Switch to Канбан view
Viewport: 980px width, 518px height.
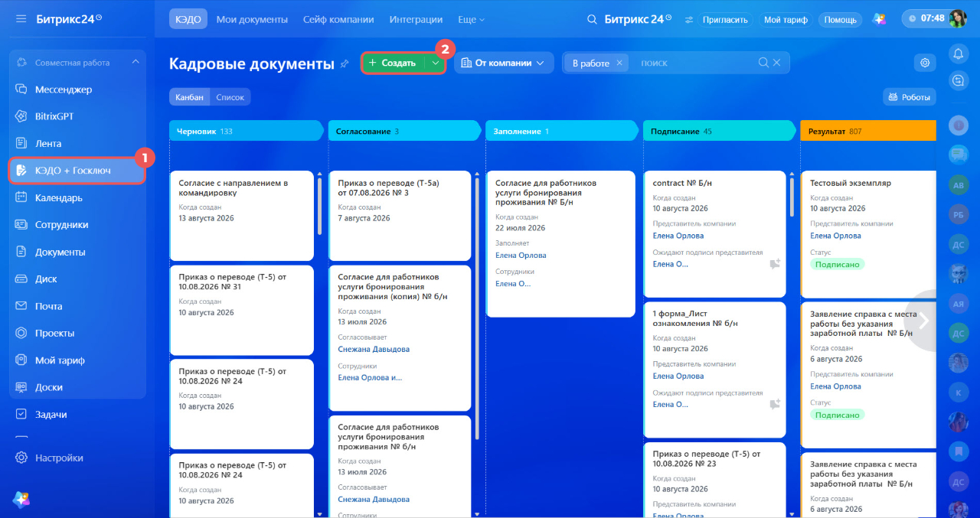pyautogui.click(x=190, y=97)
